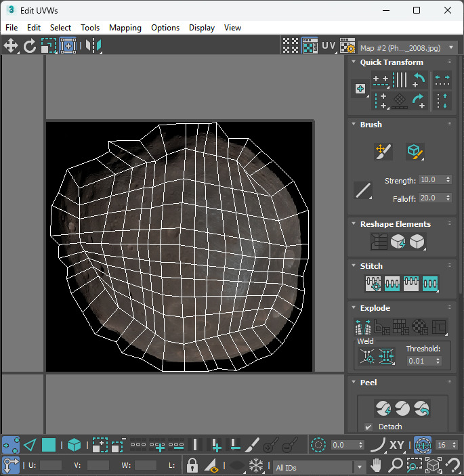Click Space Horizontally icon
464x476 pixels.
[442, 81]
